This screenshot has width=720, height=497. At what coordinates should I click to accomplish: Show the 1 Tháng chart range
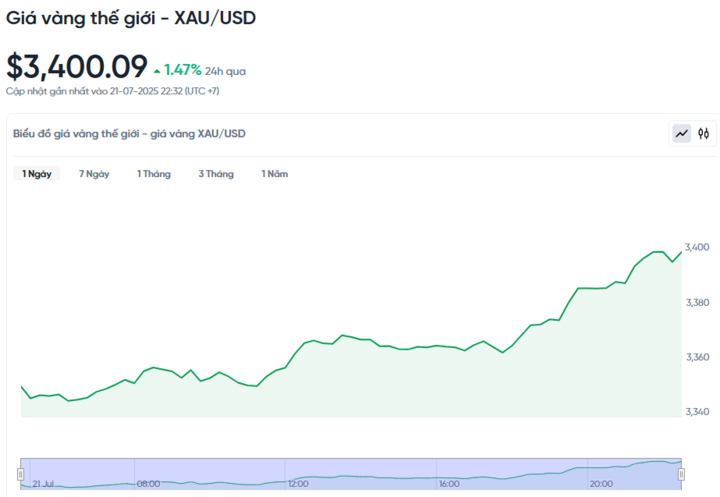pyautogui.click(x=154, y=174)
